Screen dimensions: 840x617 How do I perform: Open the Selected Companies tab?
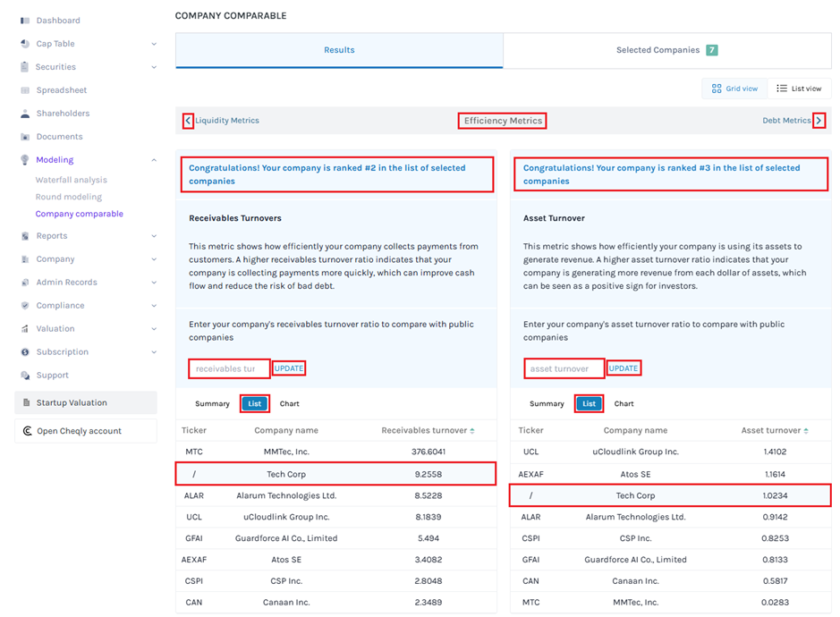coord(666,51)
